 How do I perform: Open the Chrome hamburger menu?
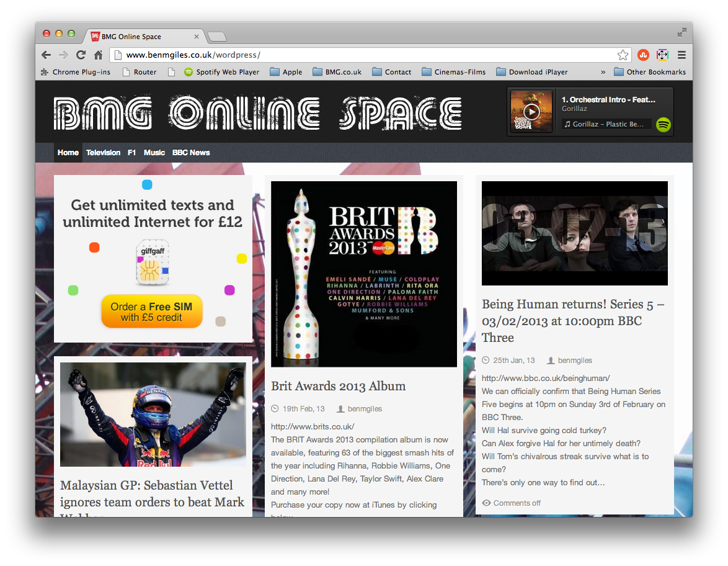[x=681, y=55]
